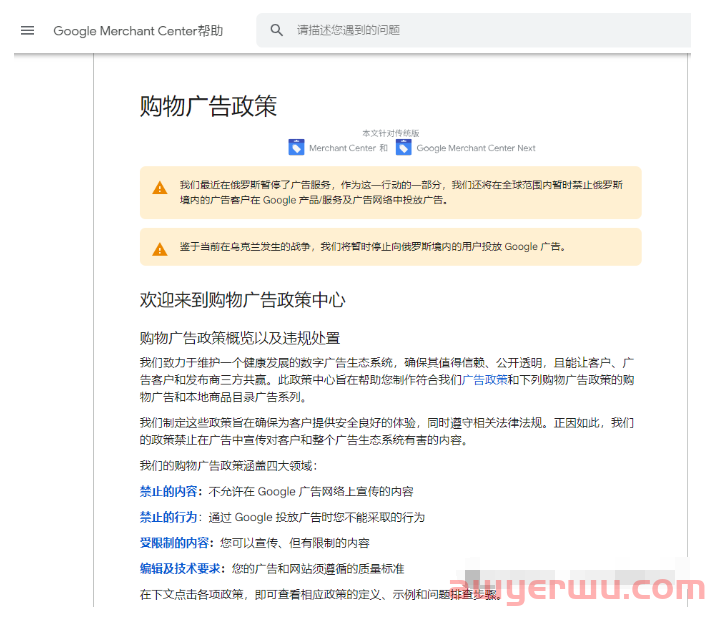Open the 广告政策 hyperlink
The width and height of the screenshot is (724, 619).
point(484,380)
